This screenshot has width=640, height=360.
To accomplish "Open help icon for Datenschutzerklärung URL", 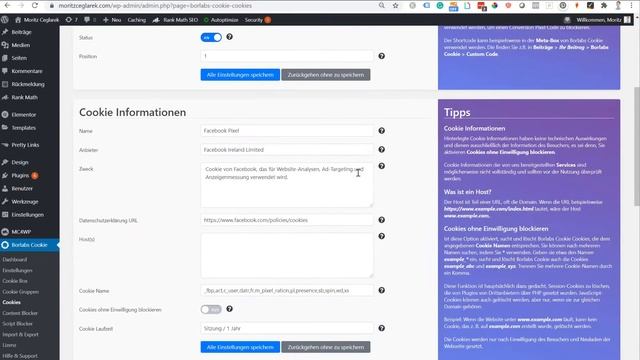I will pyautogui.click(x=382, y=220).
